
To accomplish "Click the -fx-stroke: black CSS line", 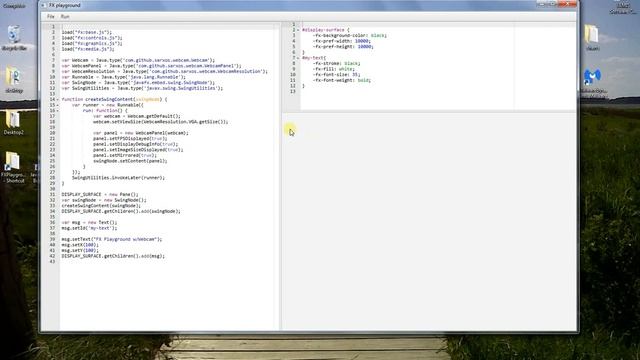I will click(x=337, y=63).
